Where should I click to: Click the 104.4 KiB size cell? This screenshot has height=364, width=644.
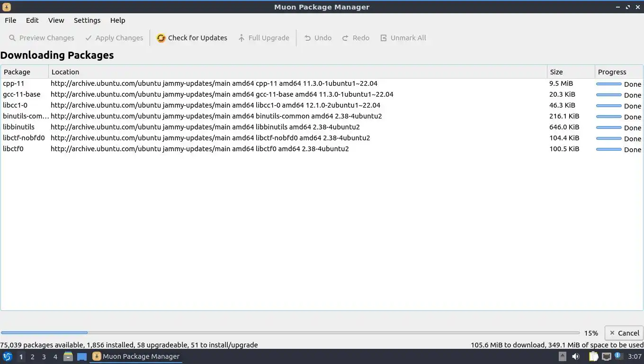point(564,138)
